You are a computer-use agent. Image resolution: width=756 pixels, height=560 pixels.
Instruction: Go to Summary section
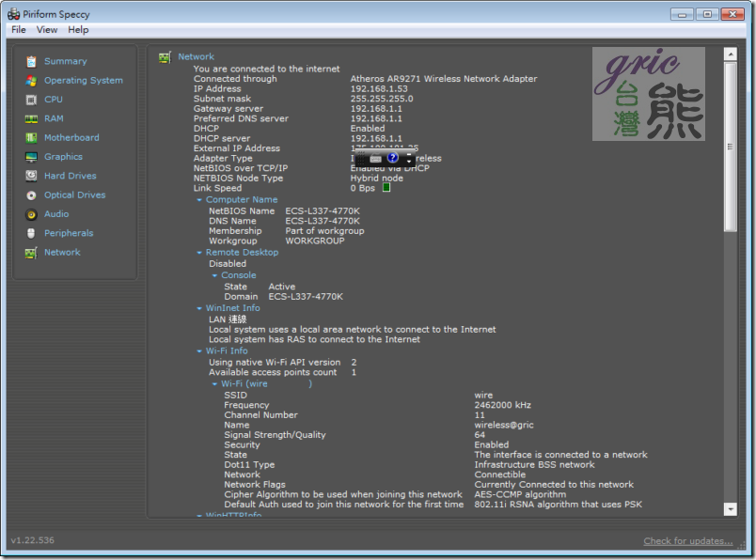click(66, 61)
